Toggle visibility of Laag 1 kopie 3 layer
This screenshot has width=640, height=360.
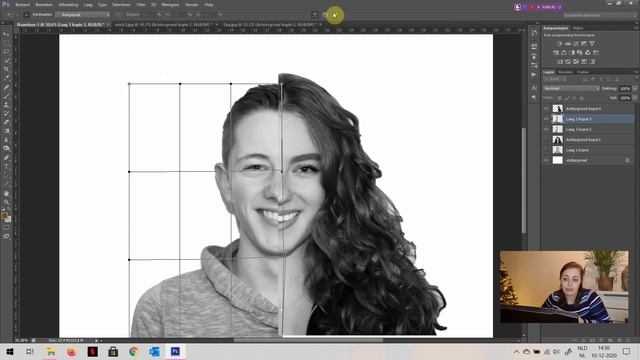[x=546, y=119]
